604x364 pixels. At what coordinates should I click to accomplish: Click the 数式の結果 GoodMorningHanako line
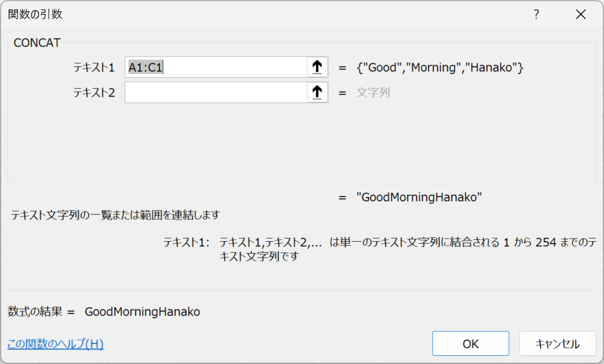pyautogui.click(x=104, y=311)
